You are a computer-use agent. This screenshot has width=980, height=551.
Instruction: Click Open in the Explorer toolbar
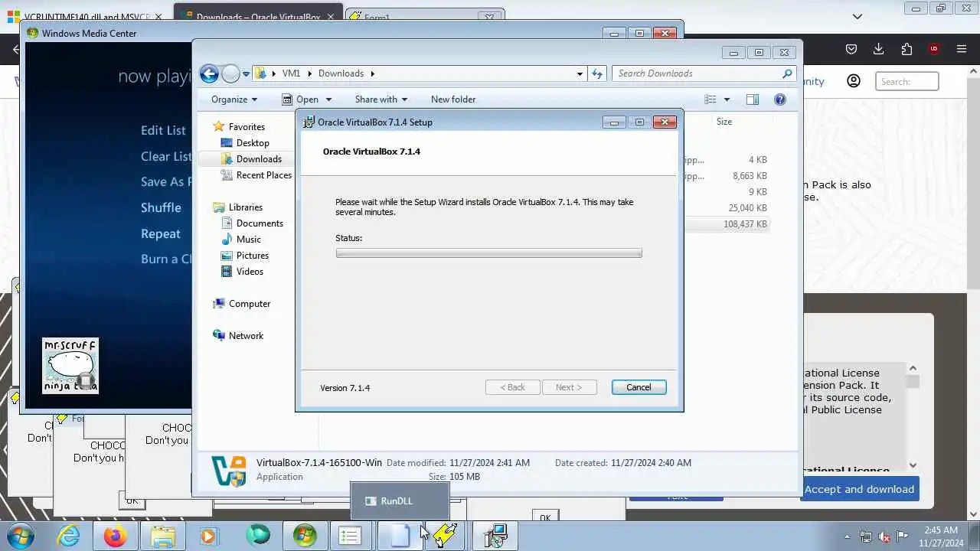tap(300, 99)
